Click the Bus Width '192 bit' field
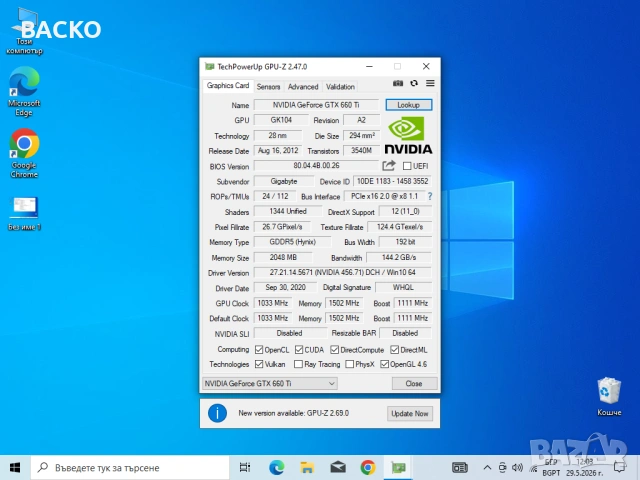This screenshot has width=640, height=480. point(405,242)
